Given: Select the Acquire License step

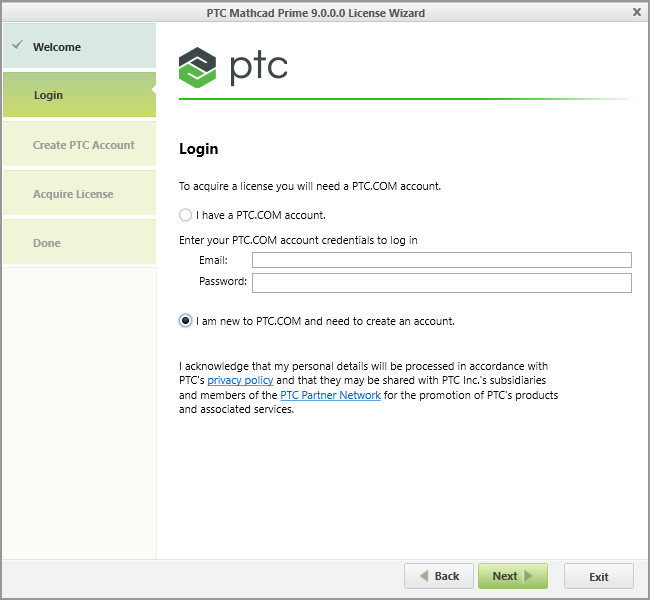Looking at the screenshot, I should 80,193.
